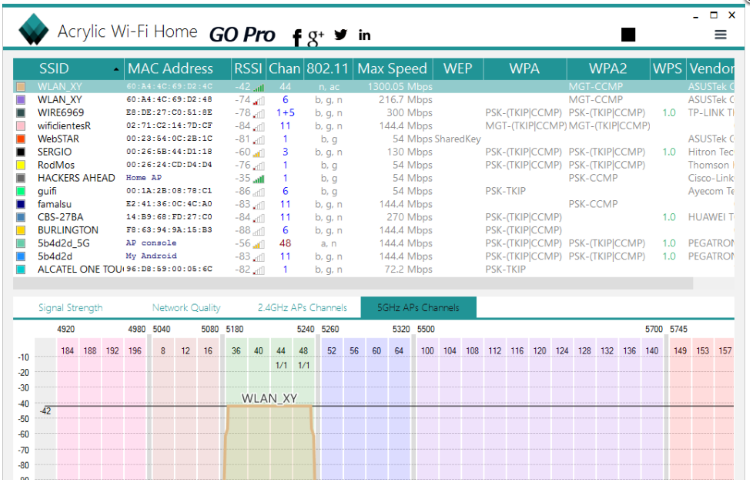Viewport: 750px width, 480px height.
Task: Click the green swatch beside guifi
Action: coord(21,191)
